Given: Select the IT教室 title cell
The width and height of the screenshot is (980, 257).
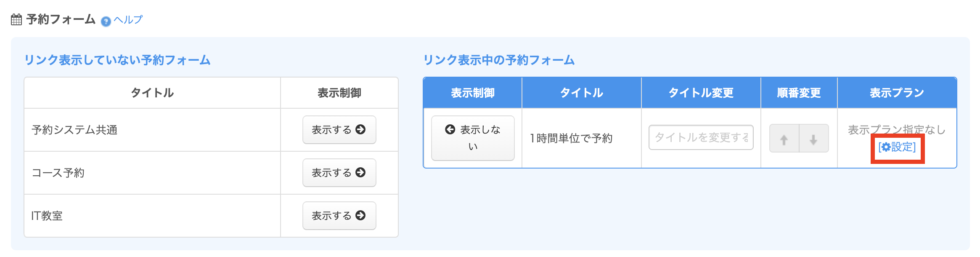Looking at the screenshot, I should tap(47, 216).
